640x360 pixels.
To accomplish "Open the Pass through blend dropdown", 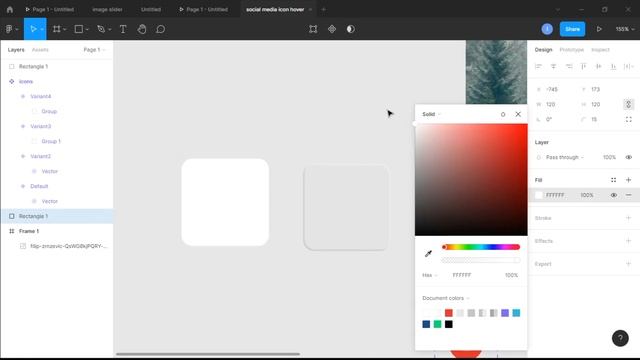I will [564, 157].
